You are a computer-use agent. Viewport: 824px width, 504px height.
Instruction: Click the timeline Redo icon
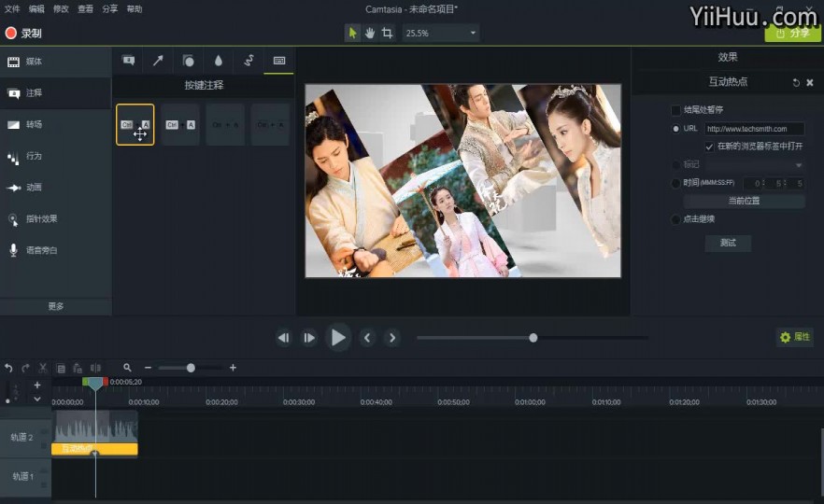(x=25, y=368)
